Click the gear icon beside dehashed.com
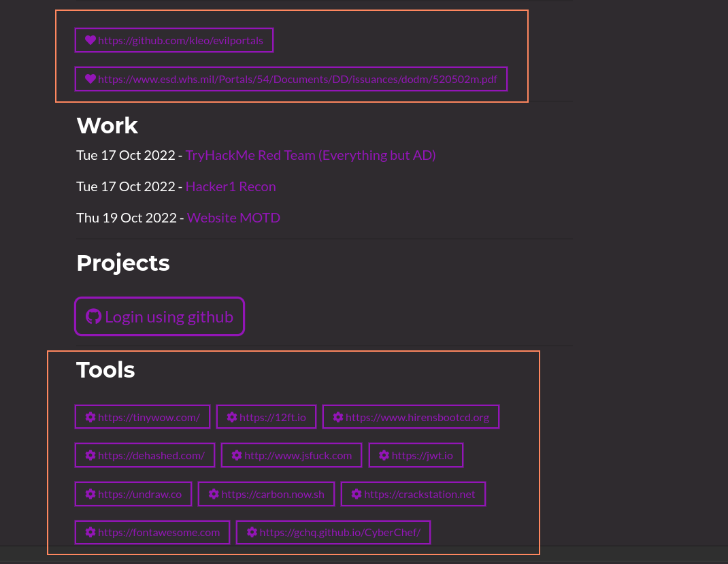 90,455
